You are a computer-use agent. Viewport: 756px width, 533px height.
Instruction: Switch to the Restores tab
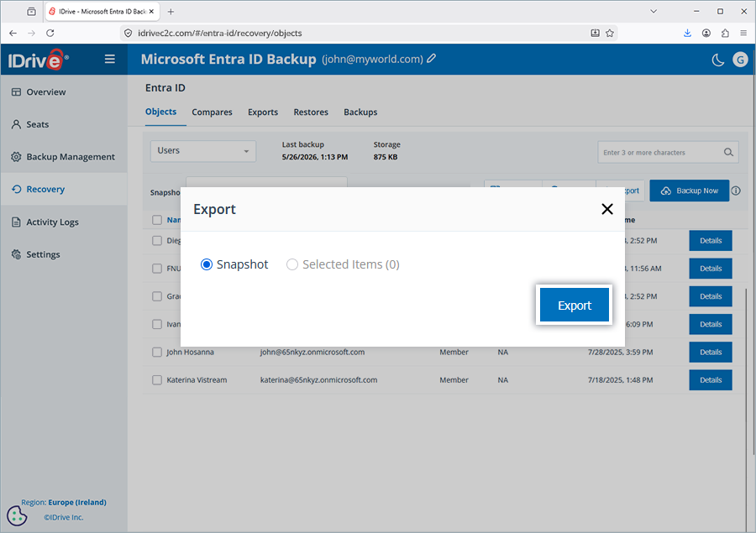pos(311,112)
